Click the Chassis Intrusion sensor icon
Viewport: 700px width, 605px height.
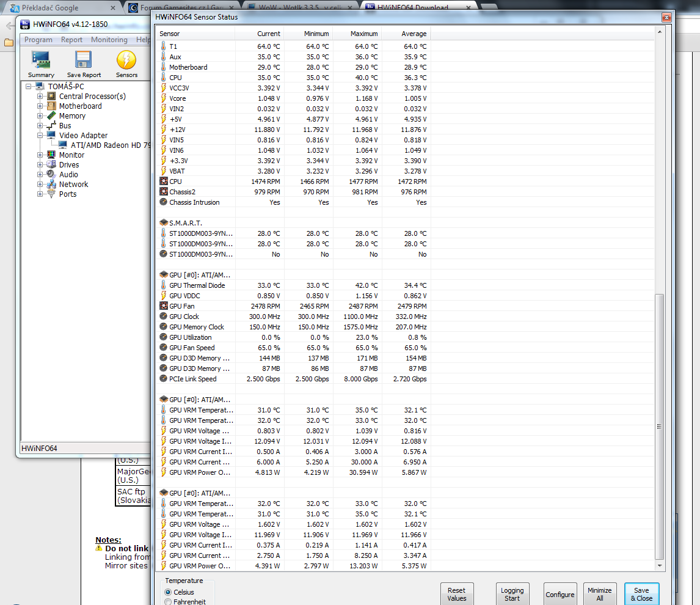pos(164,202)
